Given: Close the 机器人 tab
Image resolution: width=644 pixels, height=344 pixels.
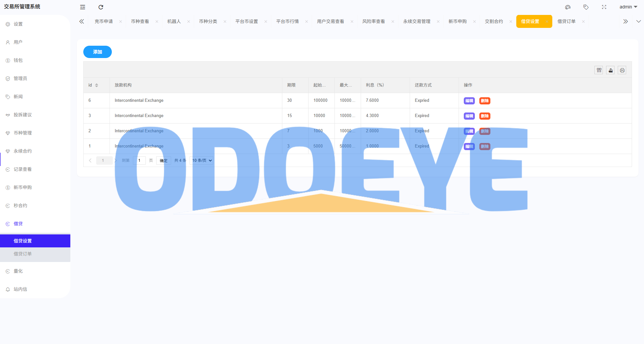Looking at the screenshot, I should 189,21.
